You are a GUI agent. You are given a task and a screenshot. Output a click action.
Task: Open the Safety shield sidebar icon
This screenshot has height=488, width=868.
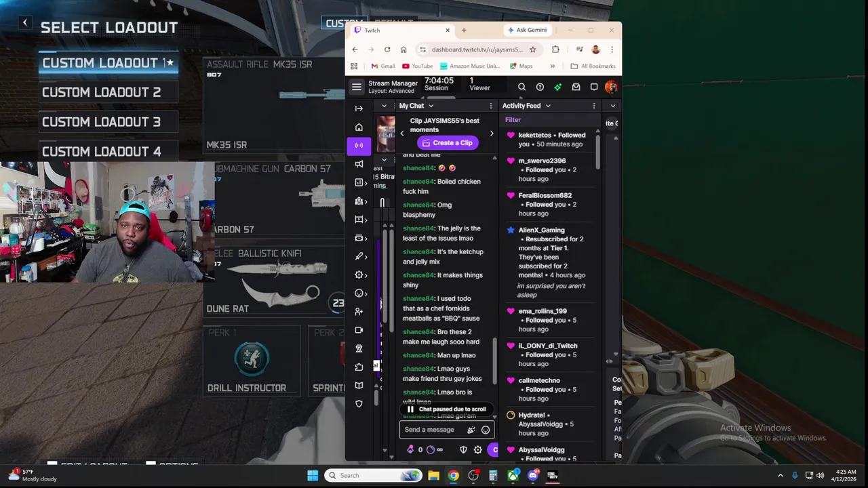click(x=359, y=403)
